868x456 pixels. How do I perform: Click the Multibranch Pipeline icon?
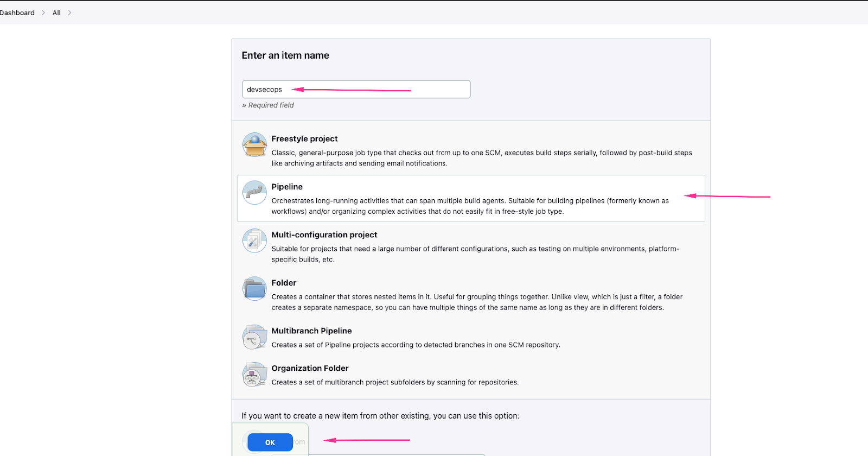tap(254, 337)
